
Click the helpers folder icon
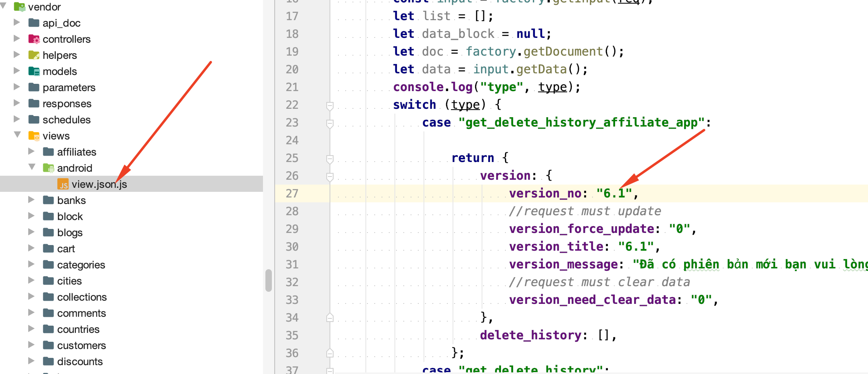coord(34,55)
